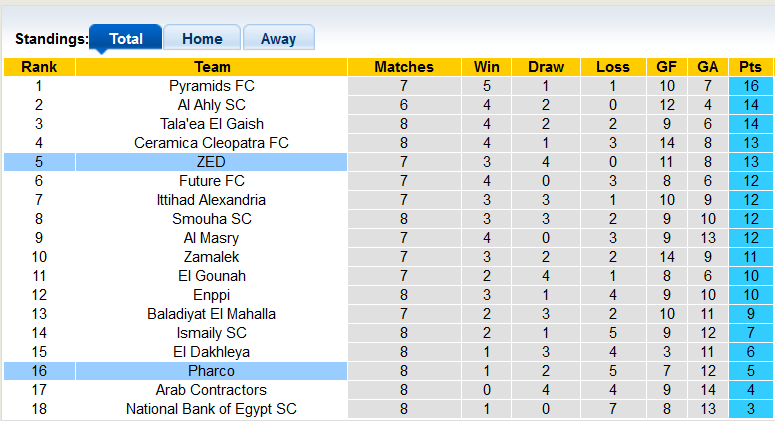Select the Away standings tab
The height and width of the screenshot is (421, 775).
tap(278, 39)
